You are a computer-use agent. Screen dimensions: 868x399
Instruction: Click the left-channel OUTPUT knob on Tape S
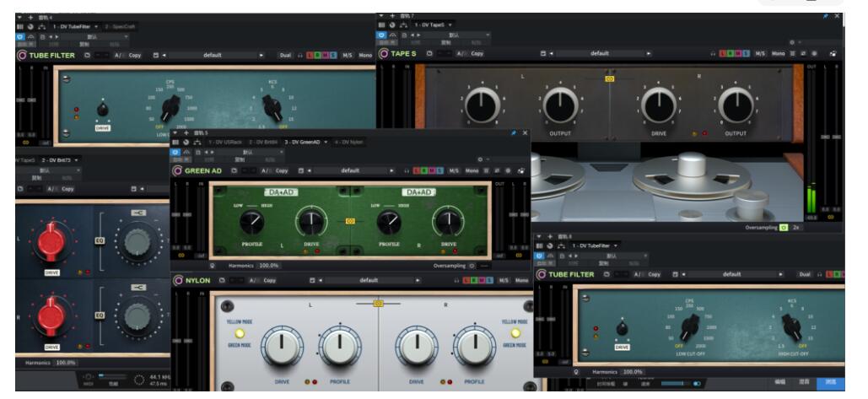tap(559, 105)
